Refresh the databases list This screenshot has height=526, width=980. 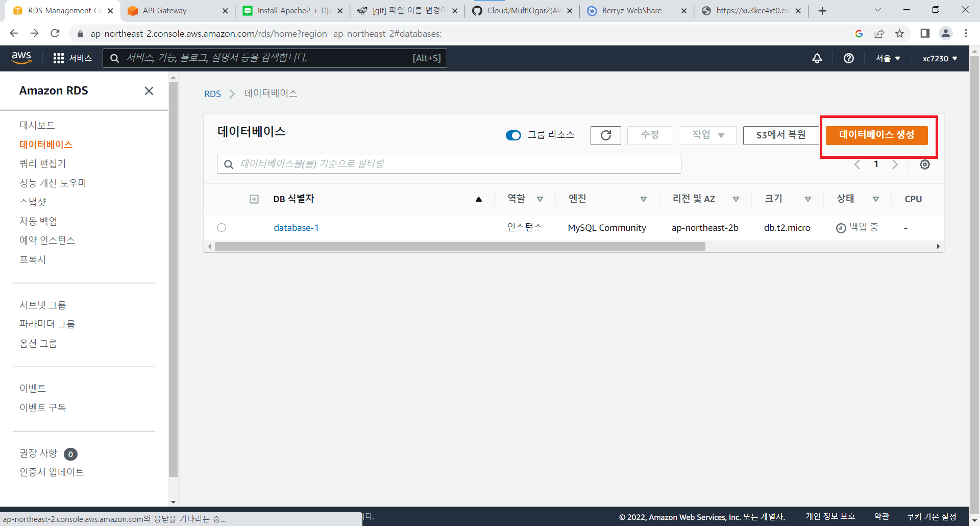coord(606,135)
